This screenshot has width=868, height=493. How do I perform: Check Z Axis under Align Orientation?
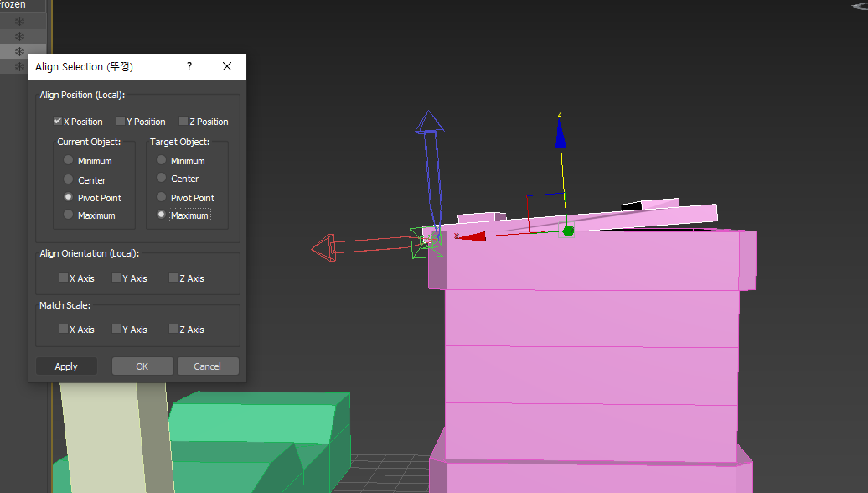tap(173, 278)
